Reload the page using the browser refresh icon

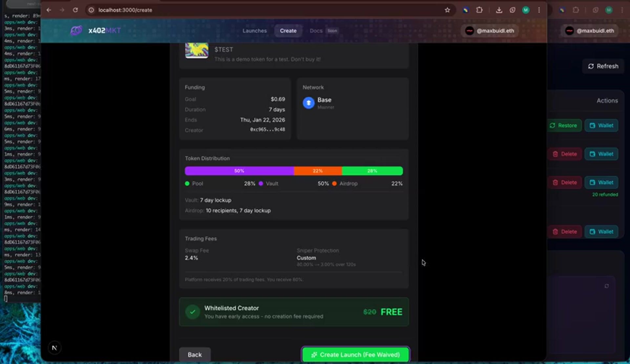coord(76,10)
